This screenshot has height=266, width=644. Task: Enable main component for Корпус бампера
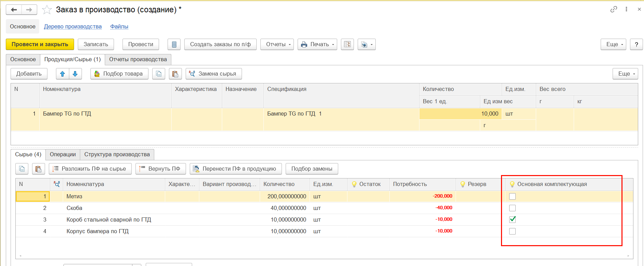coord(512,231)
